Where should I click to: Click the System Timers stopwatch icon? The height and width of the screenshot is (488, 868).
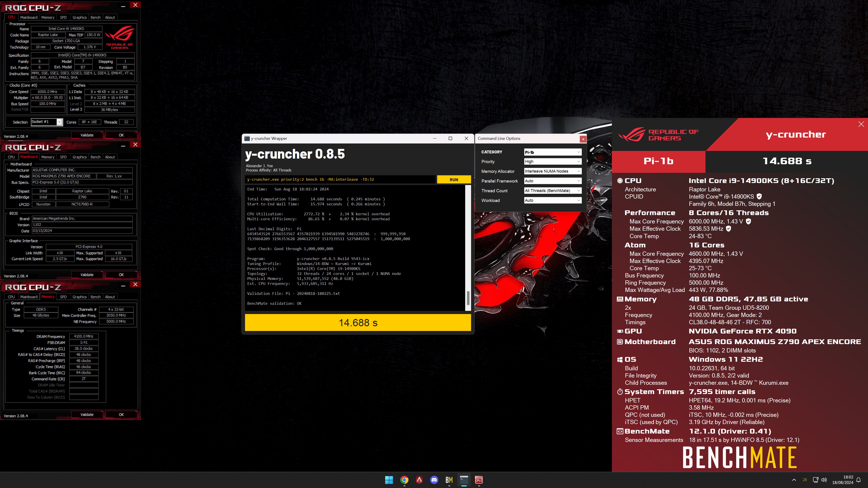tap(620, 392)
